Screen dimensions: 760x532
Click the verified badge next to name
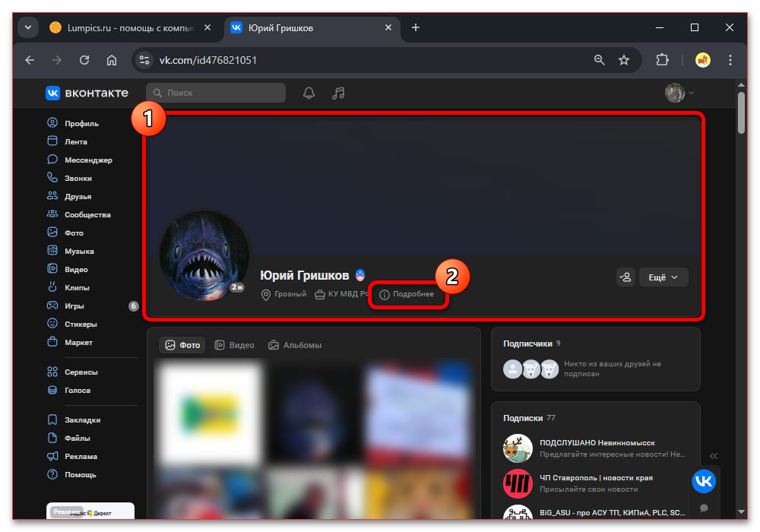coord(359,275)
